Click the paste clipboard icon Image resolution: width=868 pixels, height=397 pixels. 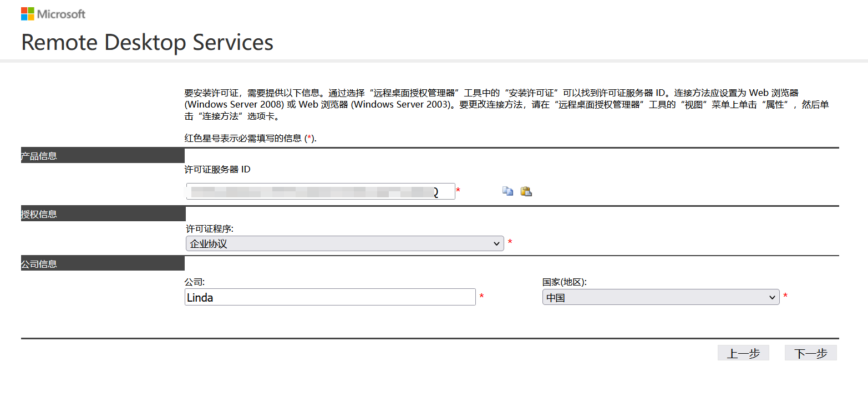coord(526,191)
